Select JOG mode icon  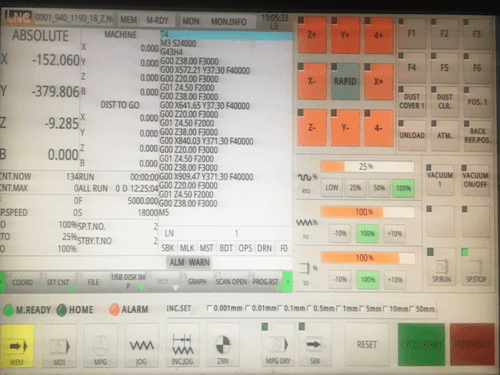coord(141,346)
